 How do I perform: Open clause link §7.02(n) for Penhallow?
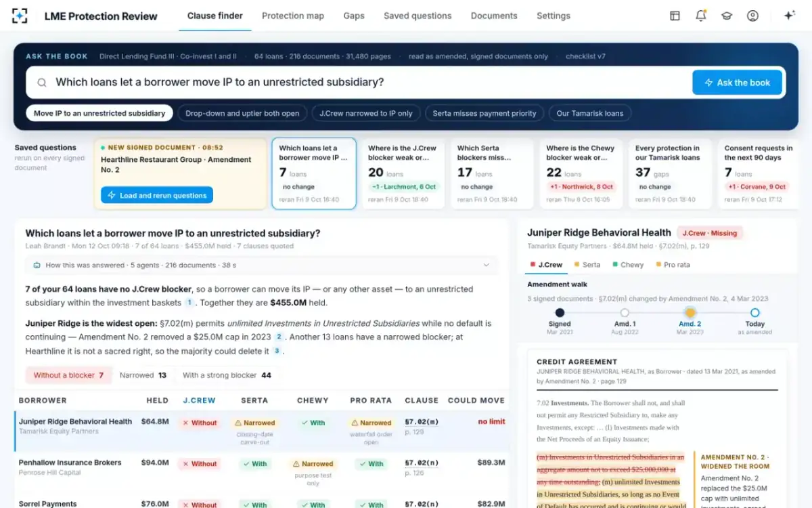(422, 463)
